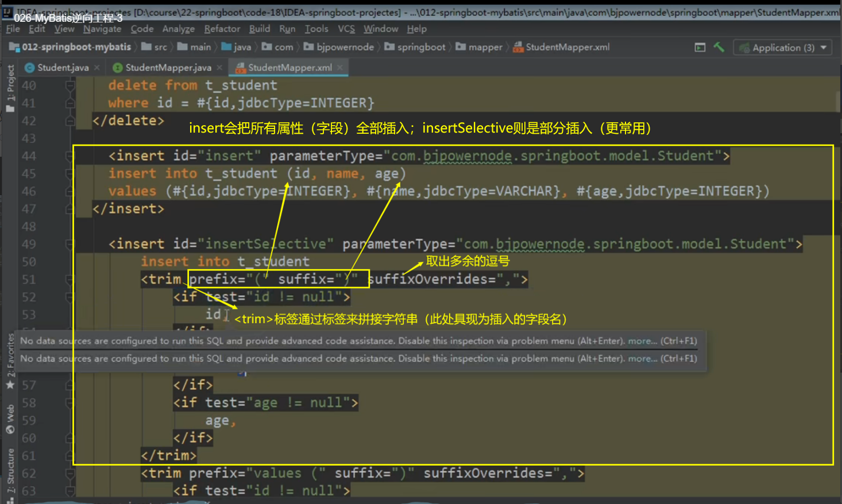The width and height of the screenshot is (842, 504).
Task: Click the StudentMapper.xml breadcrumb file
Action: tap(561, 47)
